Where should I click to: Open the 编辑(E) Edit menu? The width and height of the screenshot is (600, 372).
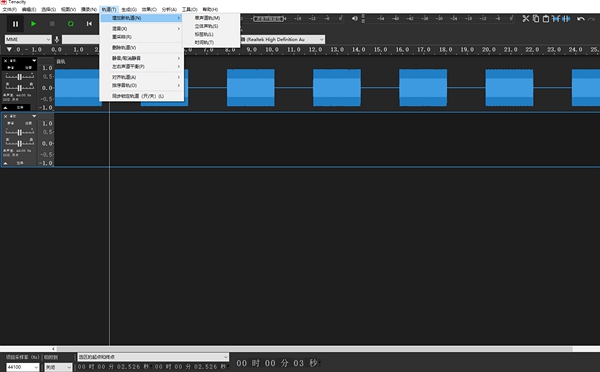(29, 9)
